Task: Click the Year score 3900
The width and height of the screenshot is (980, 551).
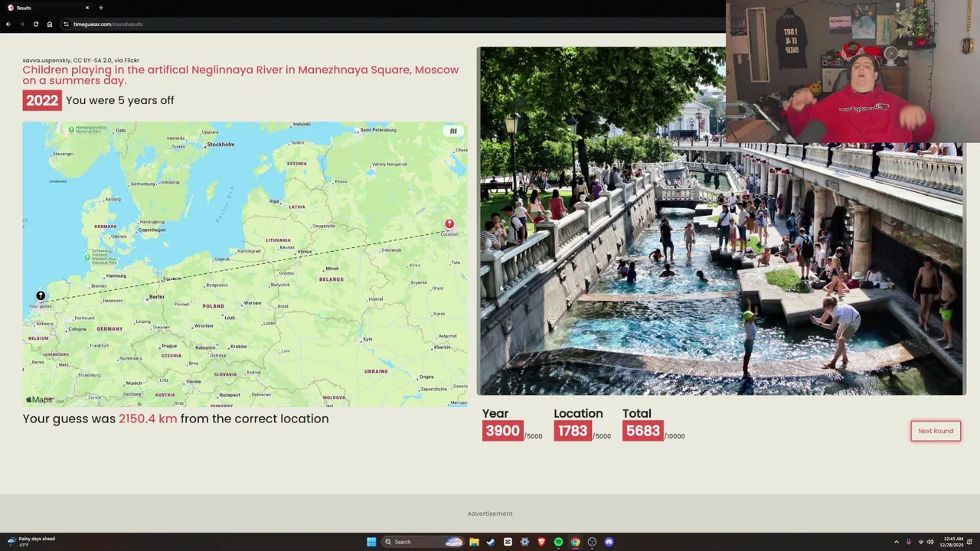Action: point(502,431)
